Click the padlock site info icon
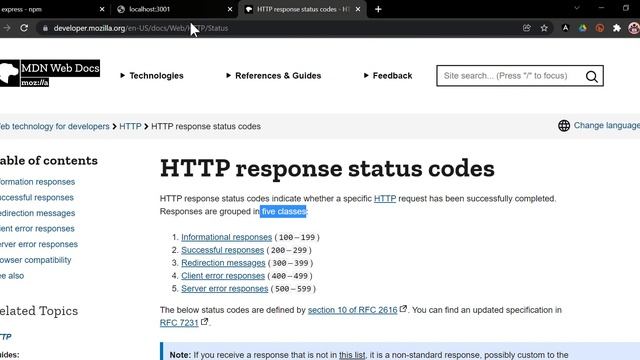640x360 pixels. 45,28
